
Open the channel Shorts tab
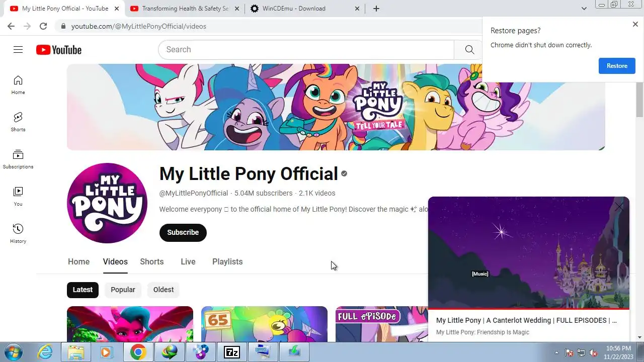pyautogui.click(x=152, y=261)
